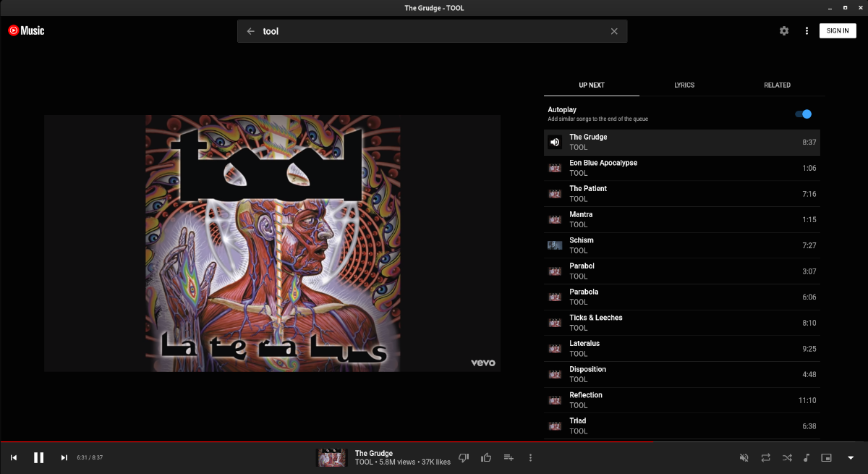Open the settings gear in the header
The image size is (868, 474).
pyautogui.click(x=784, y=31)
